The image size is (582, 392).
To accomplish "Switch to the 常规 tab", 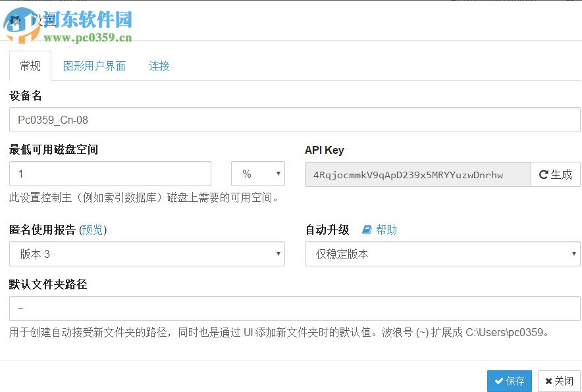I will [30, 66].
